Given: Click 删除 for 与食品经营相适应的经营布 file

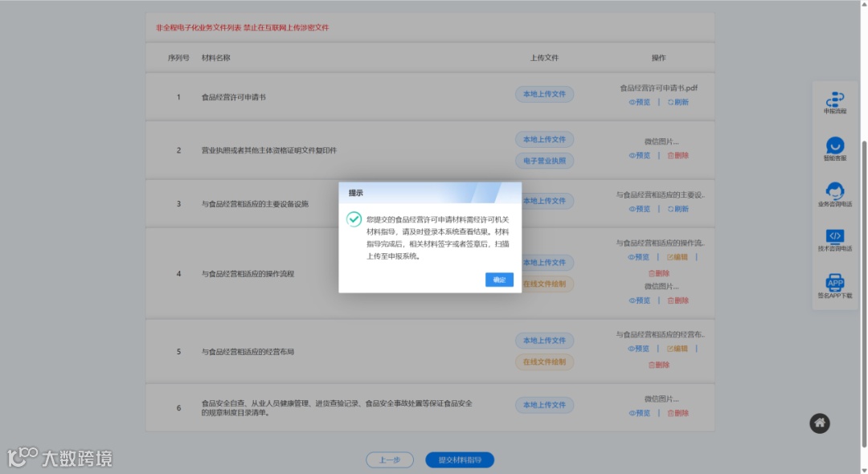Looking at the screenshot, I should (x=659, y=364).
